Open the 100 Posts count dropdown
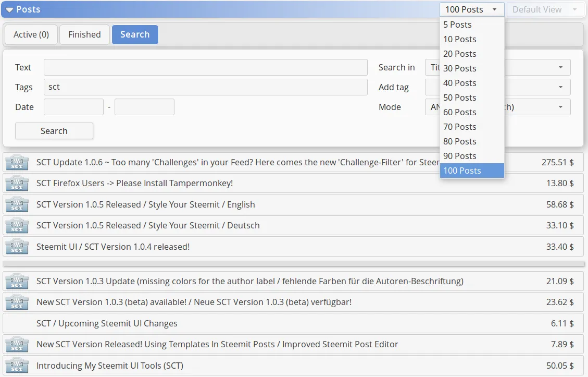The image size is (588, 377). tap(472, 9)
